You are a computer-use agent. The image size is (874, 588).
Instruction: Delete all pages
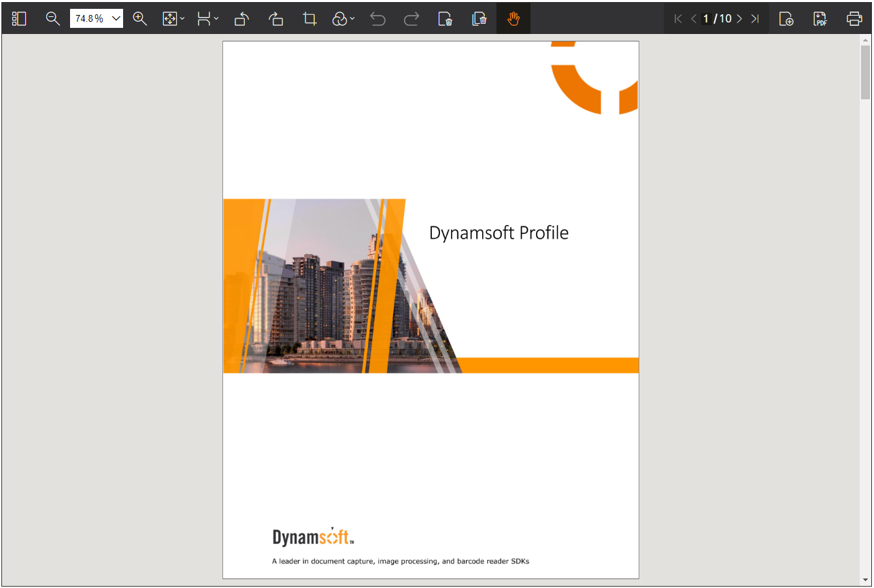pyautogui.click(x=480, y=19)
